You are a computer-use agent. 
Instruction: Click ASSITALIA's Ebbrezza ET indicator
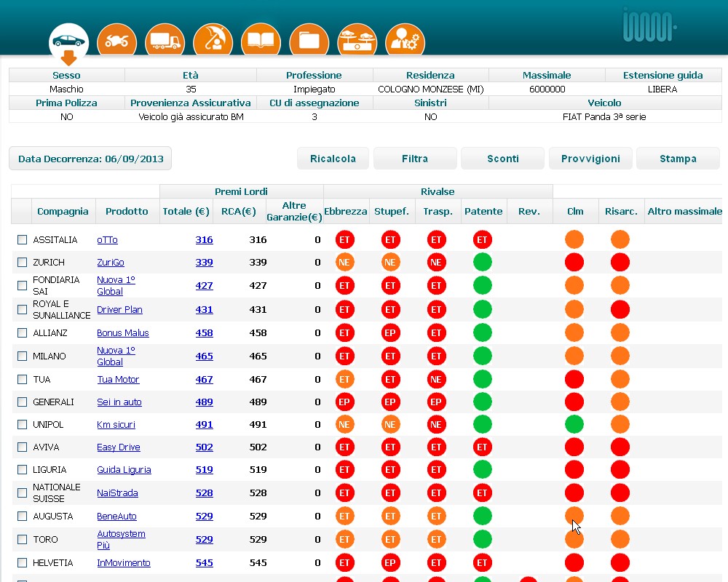[344, 239]
